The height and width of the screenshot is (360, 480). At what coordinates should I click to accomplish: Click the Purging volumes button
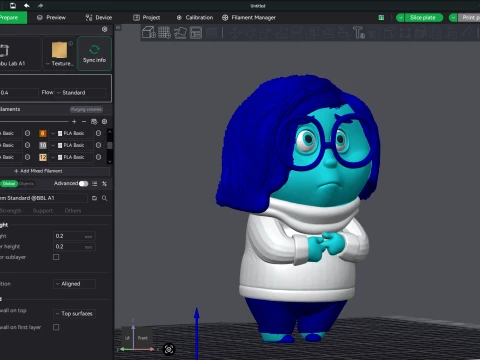tap(86, 109)
